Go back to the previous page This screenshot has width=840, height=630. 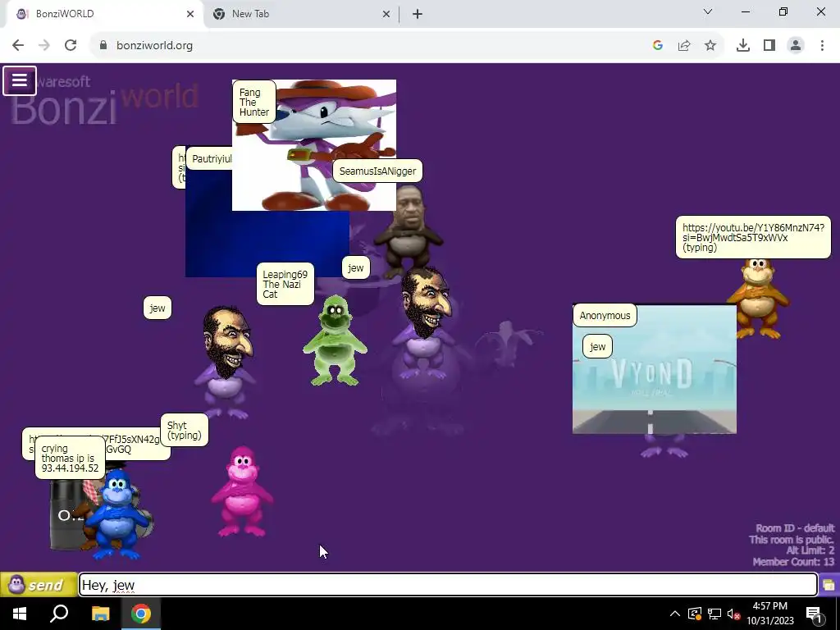pyautogui.click(x=18, y=46)
